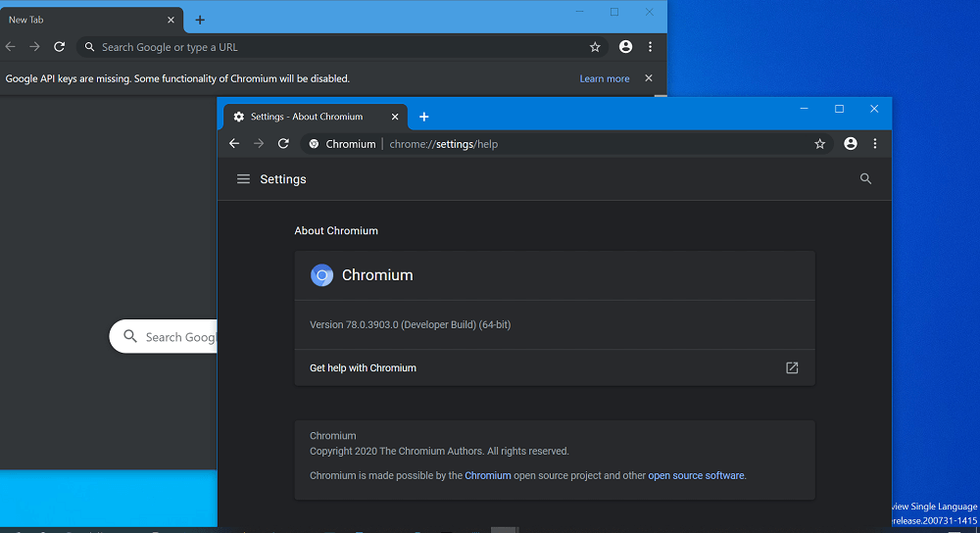Click Learn more about missing API keys
The height and width of the screenshot is (533, 980).
pos(605,78)
